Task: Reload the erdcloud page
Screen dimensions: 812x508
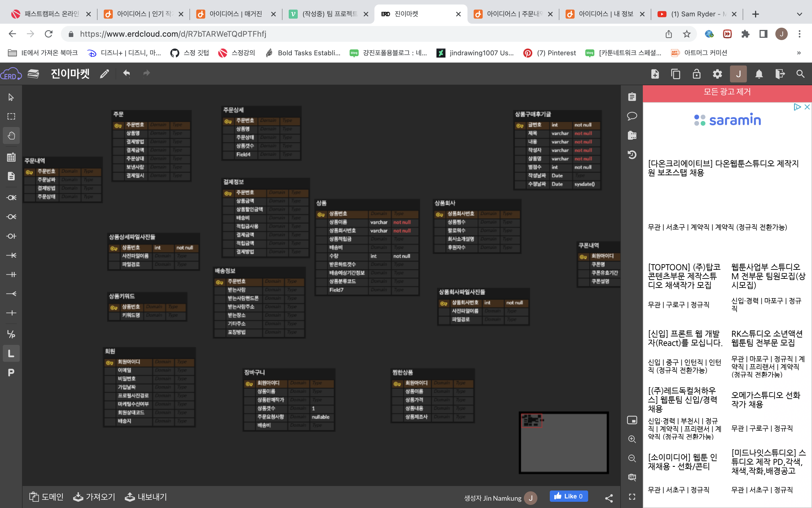Action: pyautogui.click(x=49, y=34)
